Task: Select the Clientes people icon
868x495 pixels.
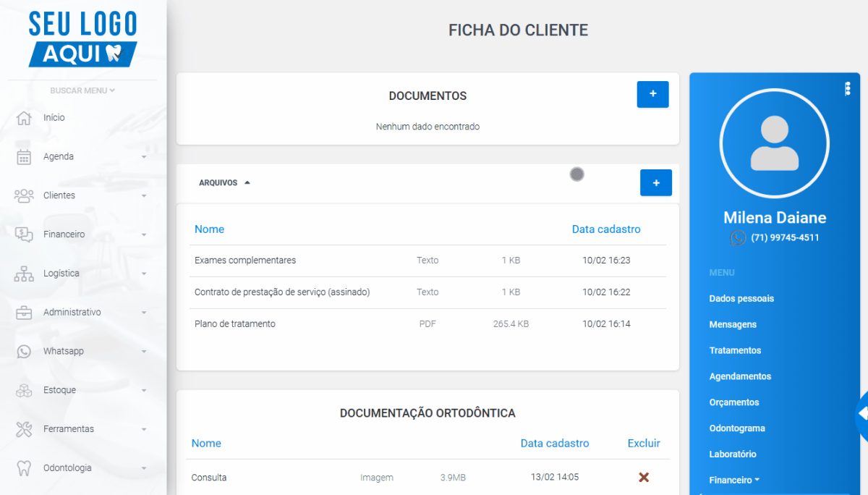Action: coord(24,195)
